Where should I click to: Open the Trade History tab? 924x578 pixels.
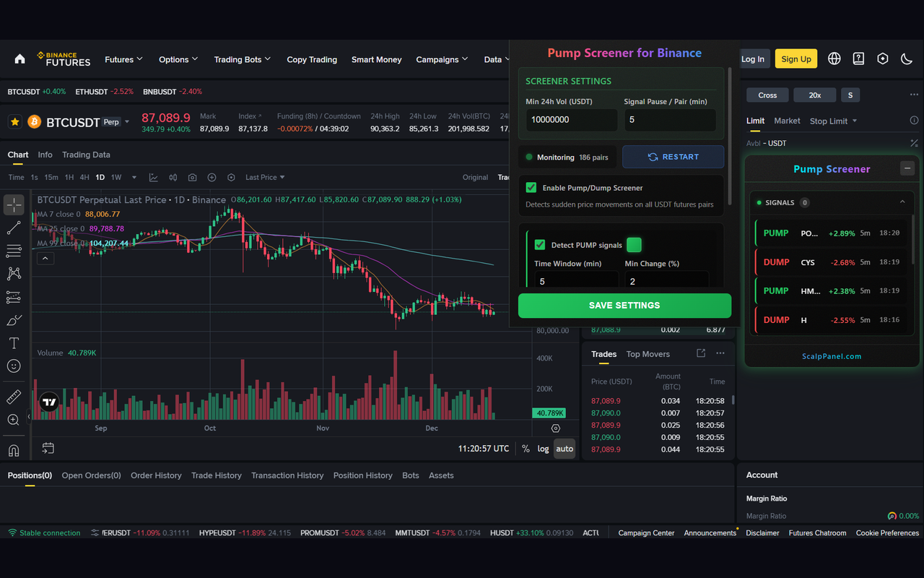click(217, 475)
